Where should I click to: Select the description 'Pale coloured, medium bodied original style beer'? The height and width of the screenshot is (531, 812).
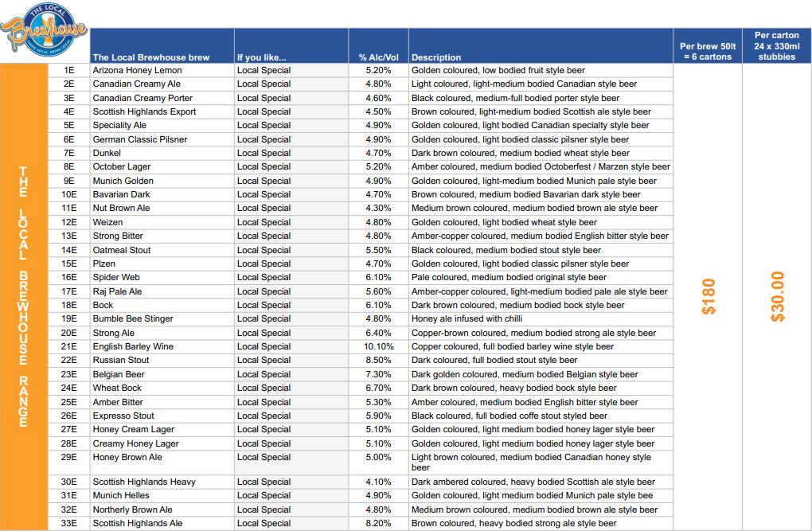pos(509,278)
